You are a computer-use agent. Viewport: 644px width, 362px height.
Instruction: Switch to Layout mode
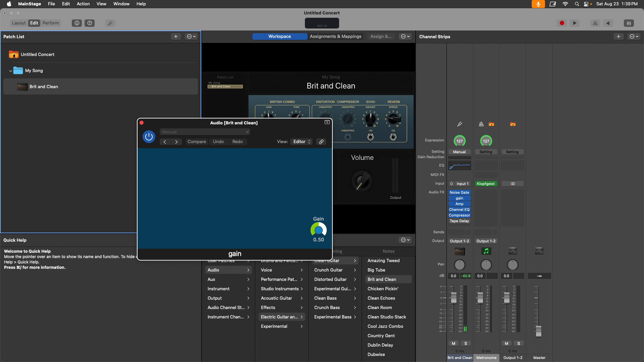click(x=19, y=23)
